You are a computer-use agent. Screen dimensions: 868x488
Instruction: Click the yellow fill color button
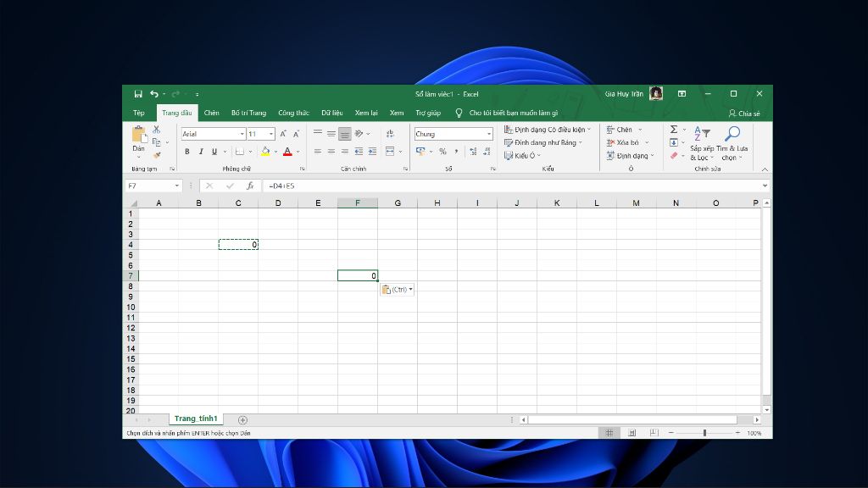265,151
